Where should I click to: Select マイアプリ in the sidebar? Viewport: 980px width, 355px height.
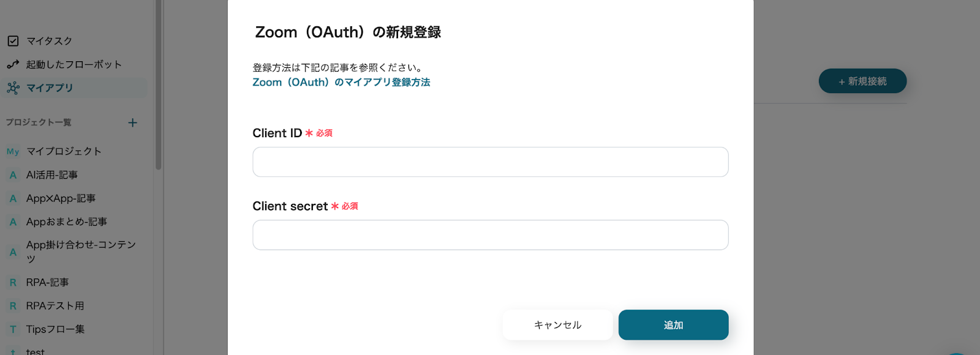click(50, 88)
